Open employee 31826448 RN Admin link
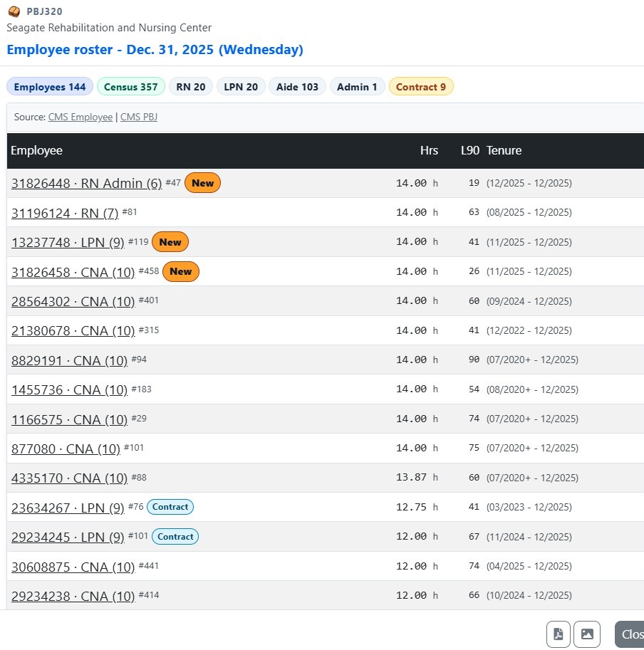The height and width of the screenshot is (650, 644). pos(87,183)
